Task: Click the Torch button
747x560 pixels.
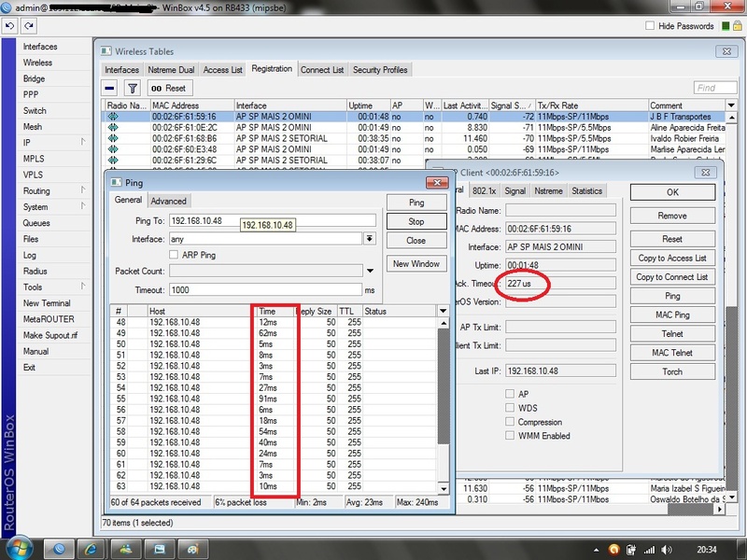Action: 672,371
